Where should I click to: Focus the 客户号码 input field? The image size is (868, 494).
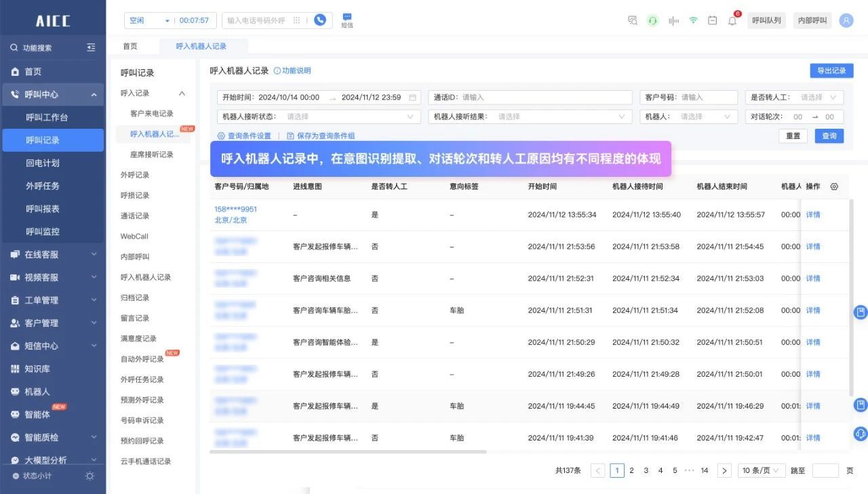[x=689, y=97]
